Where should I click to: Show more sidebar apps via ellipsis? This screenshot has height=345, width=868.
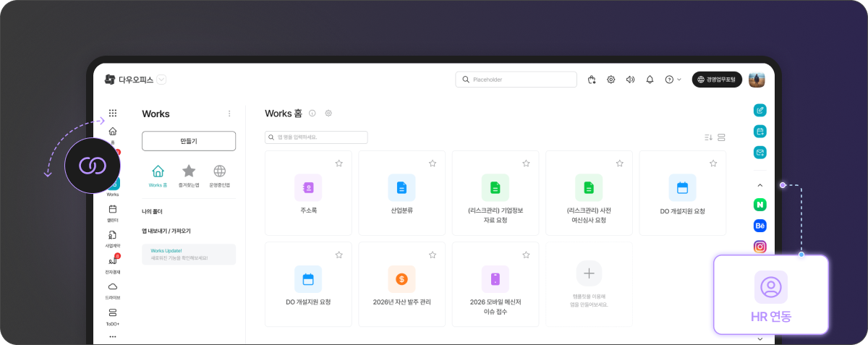pos(113,336)
